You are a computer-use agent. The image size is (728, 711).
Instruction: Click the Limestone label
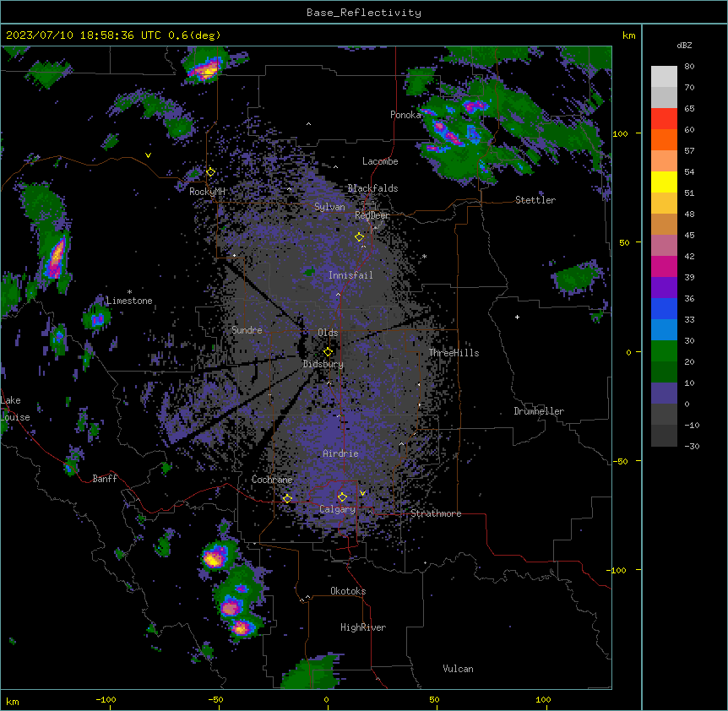click(x=129, y=301)
